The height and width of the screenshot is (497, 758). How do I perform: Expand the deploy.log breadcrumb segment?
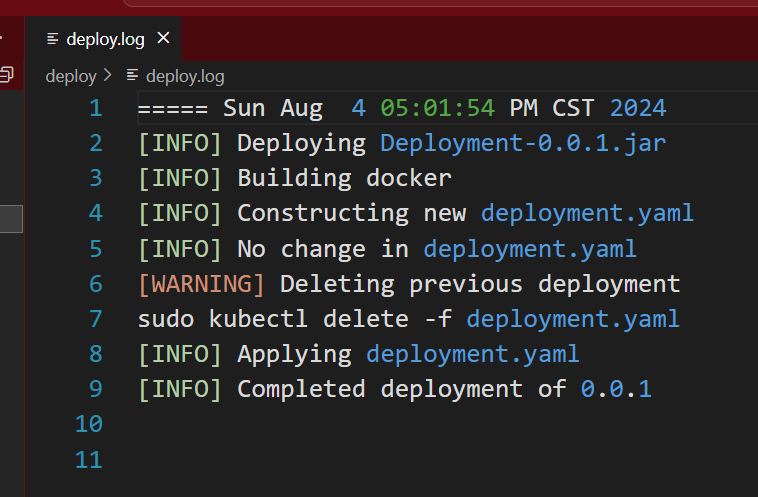185,76
